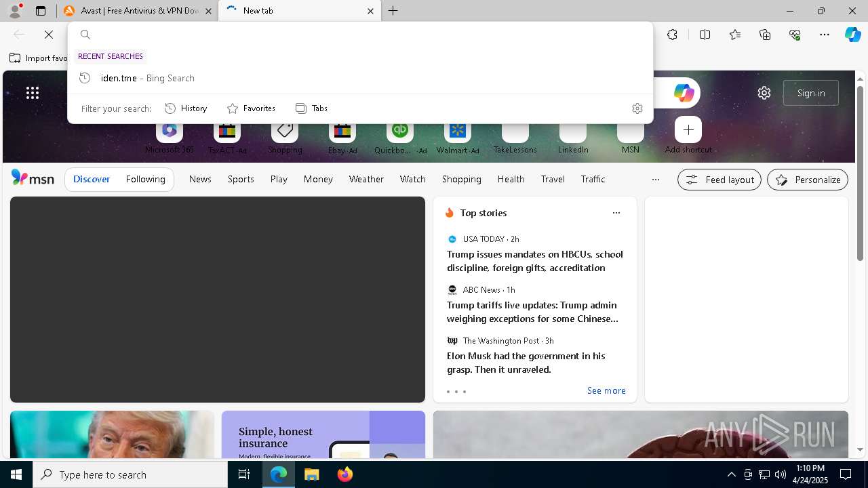Stop loading the current page
The height and width of the screenshot is (488, 868).
tap(49, 35)
